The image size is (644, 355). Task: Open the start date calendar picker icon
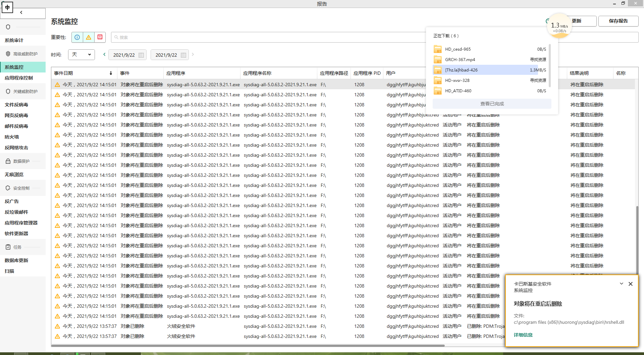(x=141, y=55)
